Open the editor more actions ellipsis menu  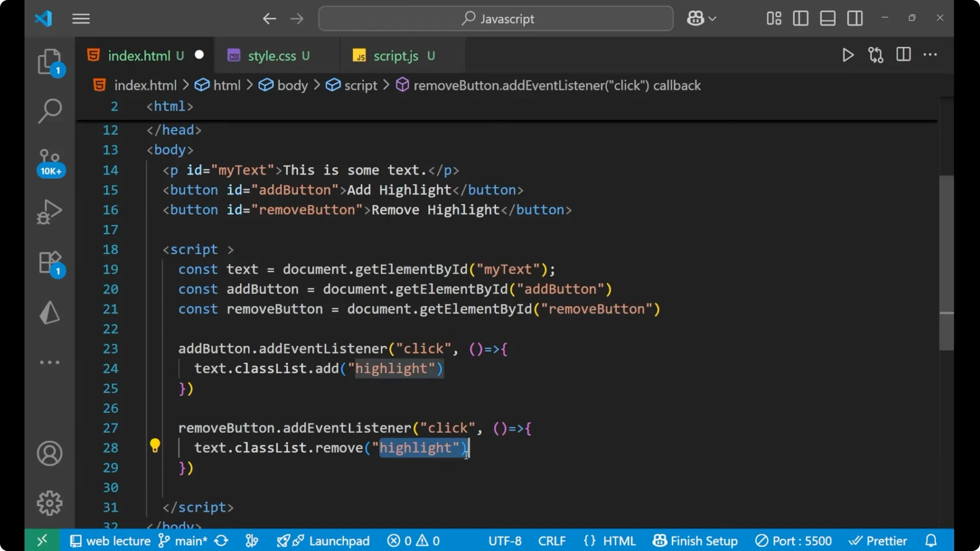click(x=930, y=55)
